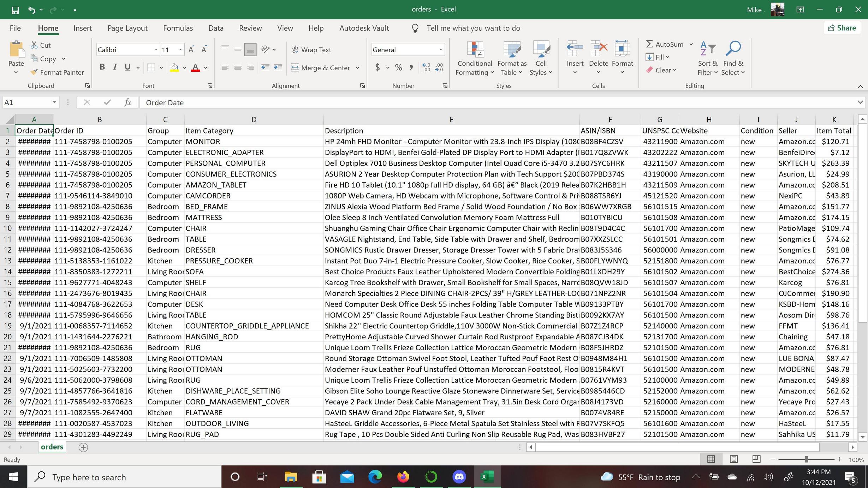Screen dimensions: 868x488
Task: Click the Windows search box in taskbar
Action: point(124,477)
